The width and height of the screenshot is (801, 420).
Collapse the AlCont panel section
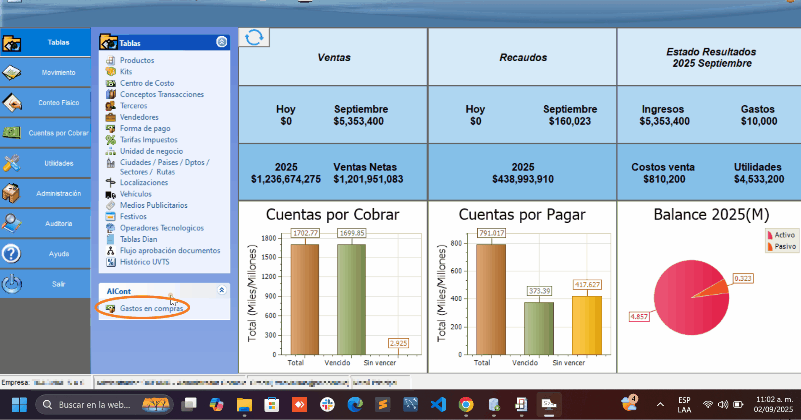[221, 289]
